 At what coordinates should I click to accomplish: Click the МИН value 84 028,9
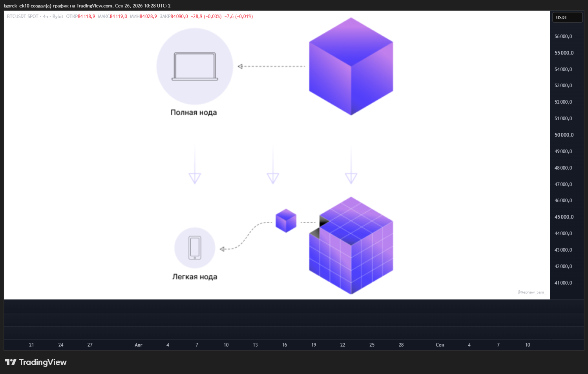click(x=148, y=16)
